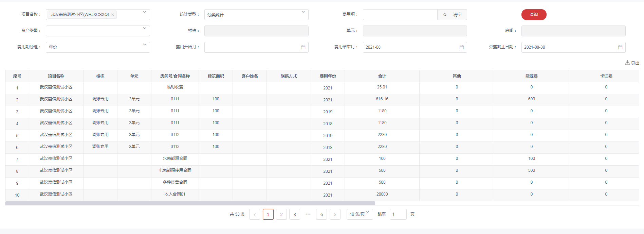Click the 客户姓名 column header
Image resolution: width=644 pixels, height=234 pixels.
pos(250,76)
